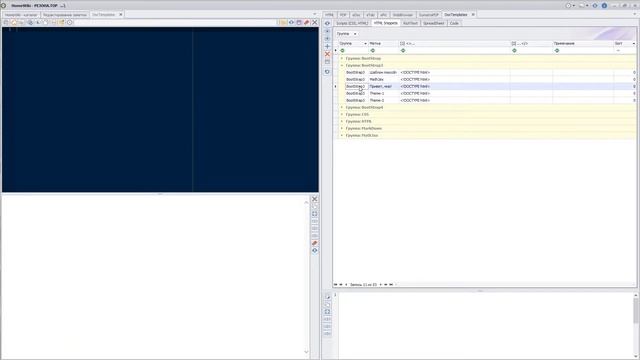Select the Theme-2 snippet row

click(490, 100)
